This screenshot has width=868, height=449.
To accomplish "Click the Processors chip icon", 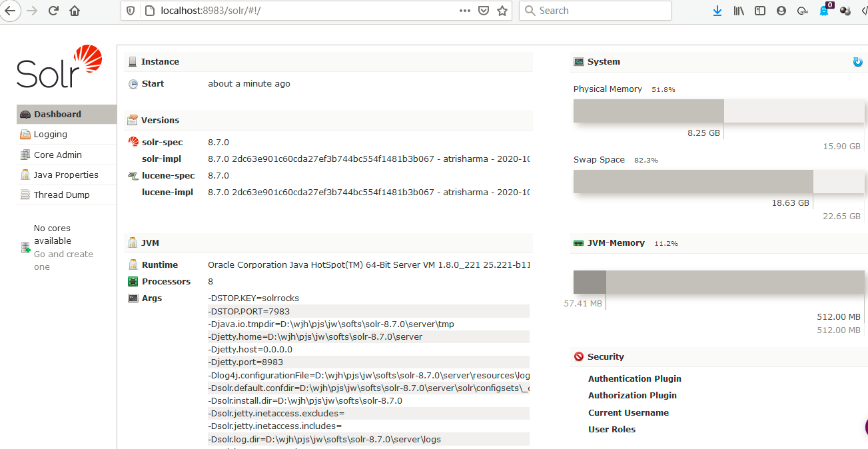I will (133, 281).
